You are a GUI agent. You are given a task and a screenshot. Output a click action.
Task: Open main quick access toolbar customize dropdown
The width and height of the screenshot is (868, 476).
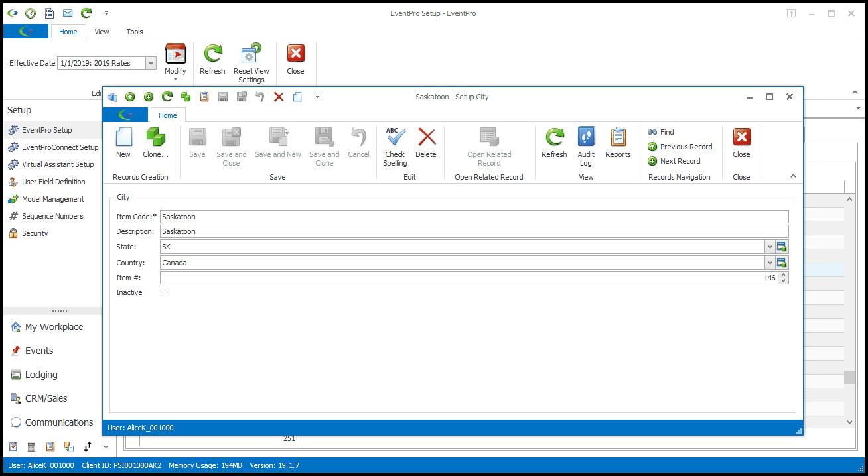point(107,13)
